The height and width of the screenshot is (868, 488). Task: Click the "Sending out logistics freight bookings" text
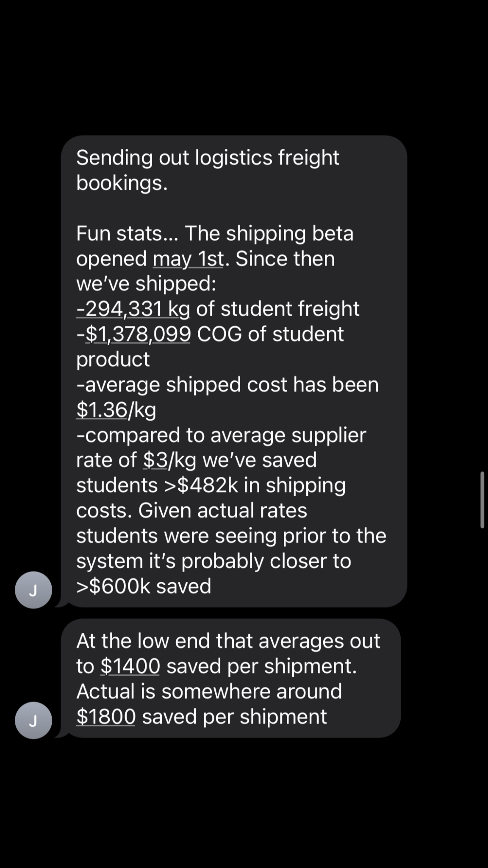pyautogui.click(x=208, y=170)
